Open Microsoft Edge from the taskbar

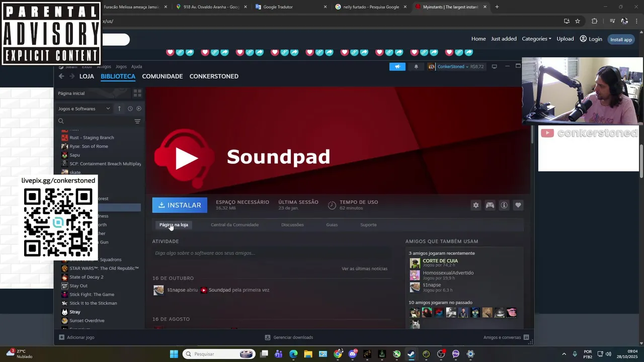coord(293,354)
